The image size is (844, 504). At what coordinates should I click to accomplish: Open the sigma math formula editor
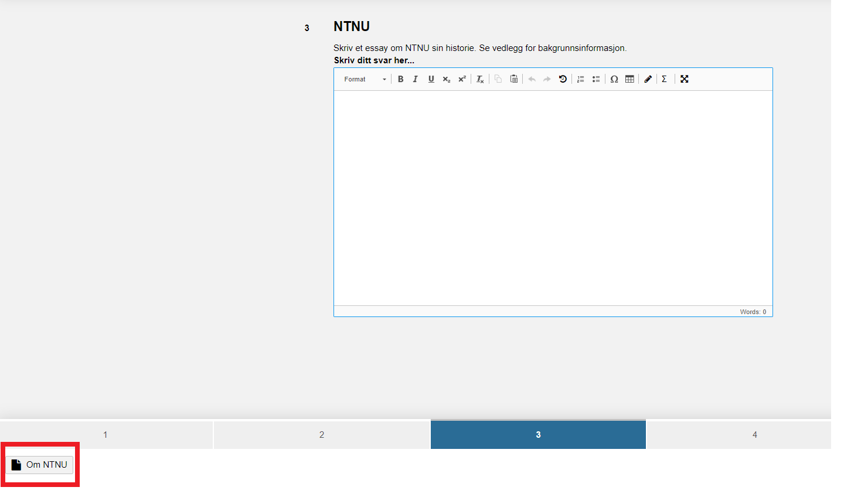[665, 79]
